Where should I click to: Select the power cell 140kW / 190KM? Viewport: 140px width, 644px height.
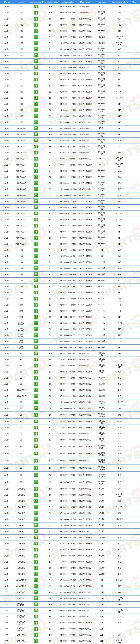pyautogui.click(x=85, y=299)
